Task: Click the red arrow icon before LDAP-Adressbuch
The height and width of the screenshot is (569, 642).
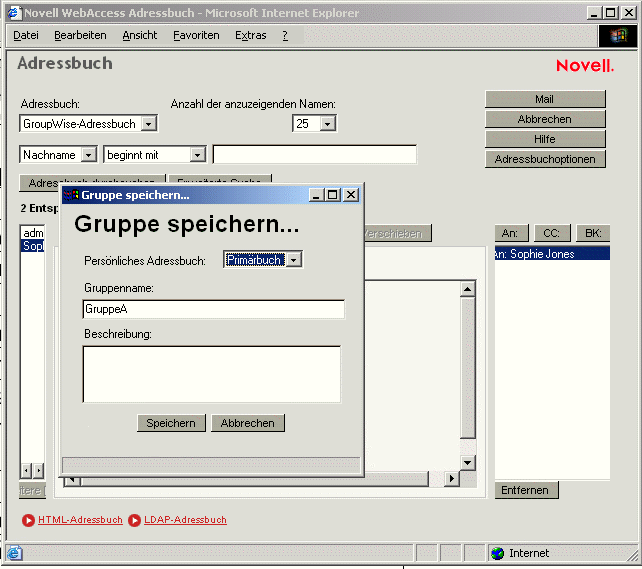Action: (134, 520)
